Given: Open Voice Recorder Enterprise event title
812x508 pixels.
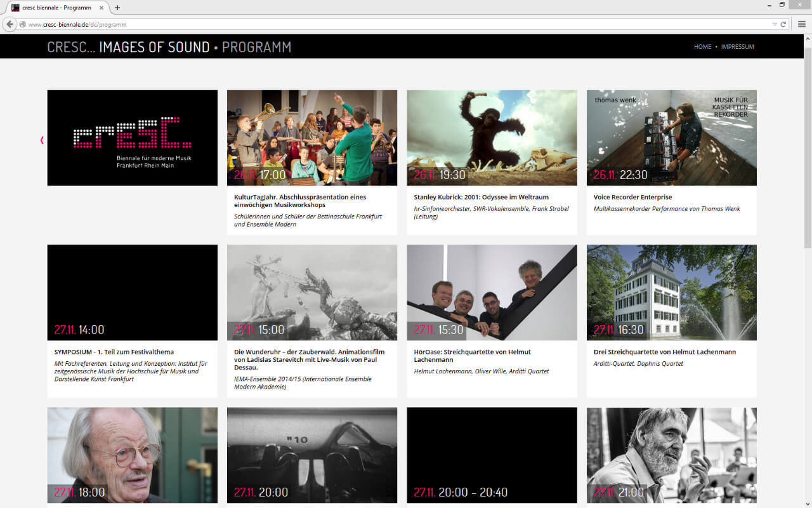Looking at the screenshot, I should point(633,197).
